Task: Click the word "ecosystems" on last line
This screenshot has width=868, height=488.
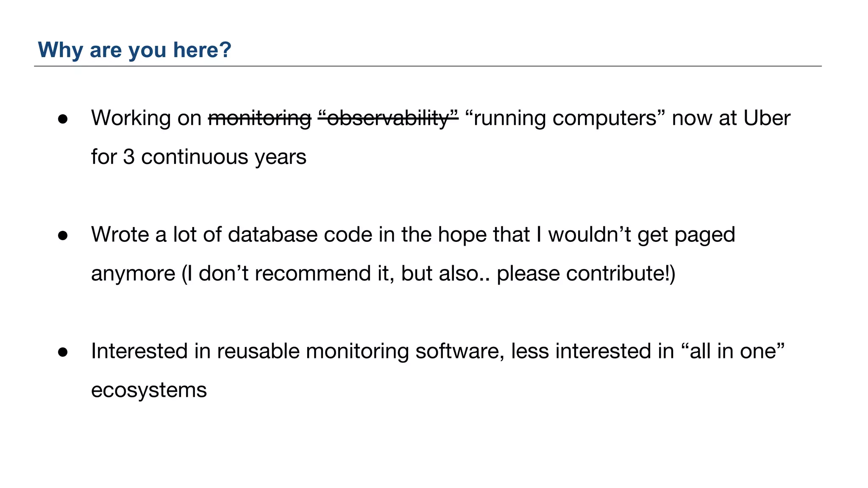Action: coord(149,390)
